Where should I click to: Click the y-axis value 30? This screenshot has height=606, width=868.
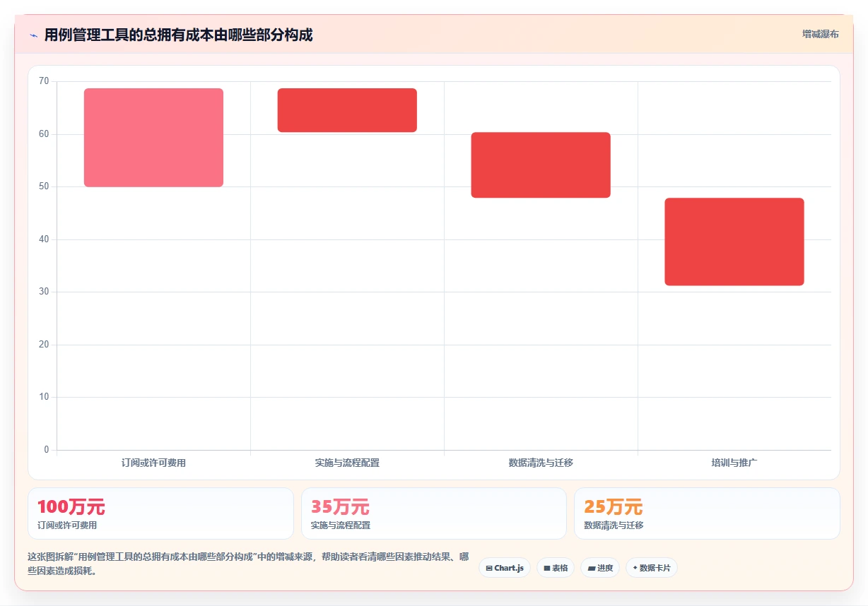coord(44,292)
